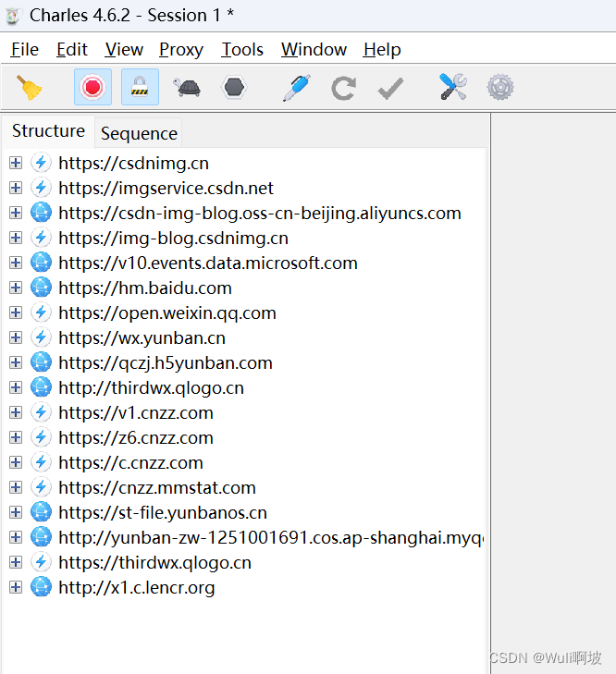
Task: Click globe icon beside st-file.yunbanos.cn
Action: (x=41, y=512)
